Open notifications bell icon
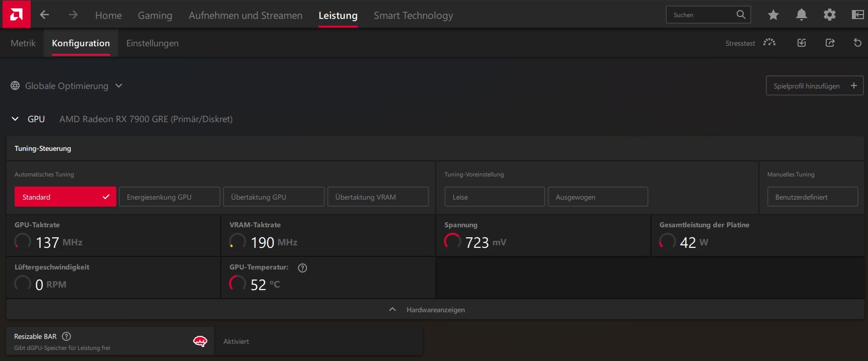868x361 pixels. 802,15
